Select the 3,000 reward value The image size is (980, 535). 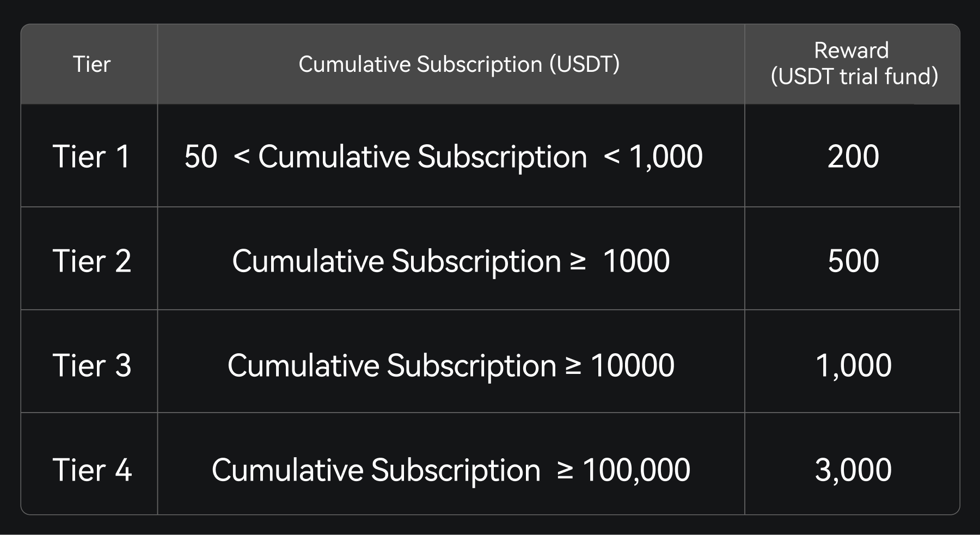[853, 470]
